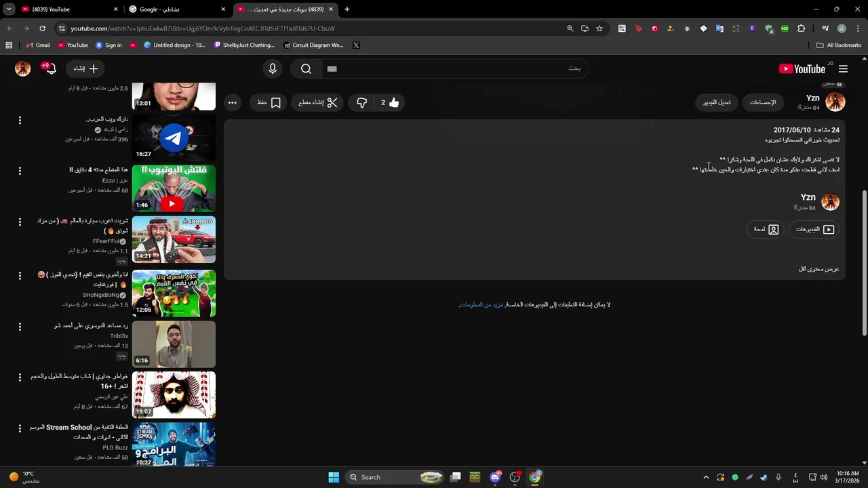Open the X (Twitter) bookmark icon
The width and height of the screenshot is (868, 488).
356,45
